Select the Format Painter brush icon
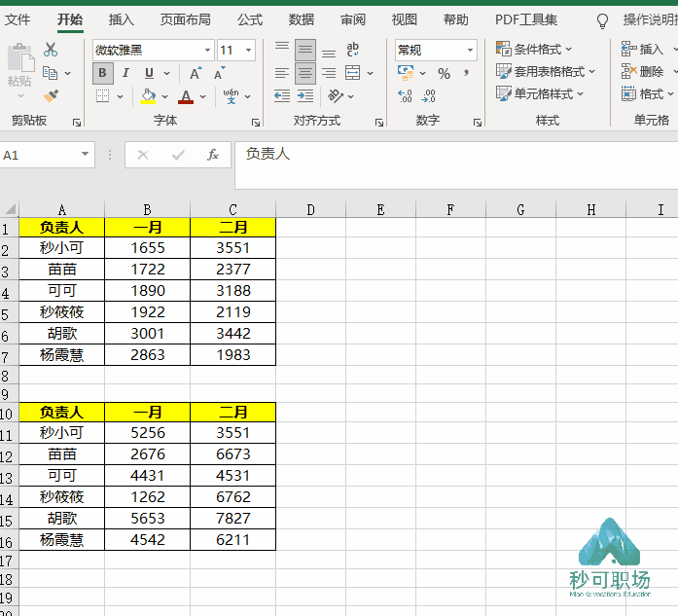Viewport: 678px width, 616px height. [51, 95]
